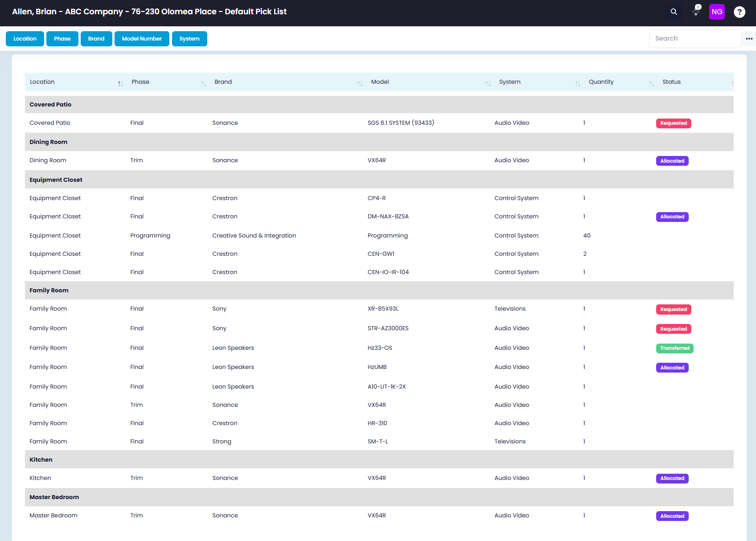Image resolution: width=756 pixels, height=541 pixels.
Task: Open the search magnifier icon in header
Action: 674,12
